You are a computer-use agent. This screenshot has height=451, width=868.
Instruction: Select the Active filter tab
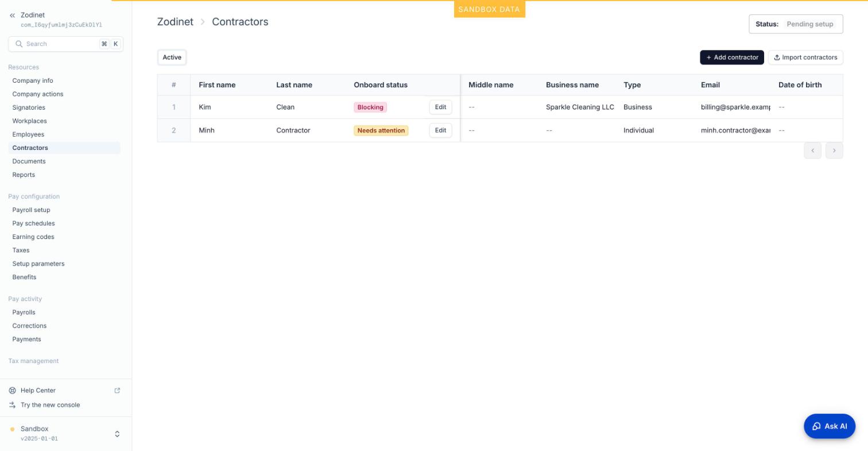pos(172,57)
